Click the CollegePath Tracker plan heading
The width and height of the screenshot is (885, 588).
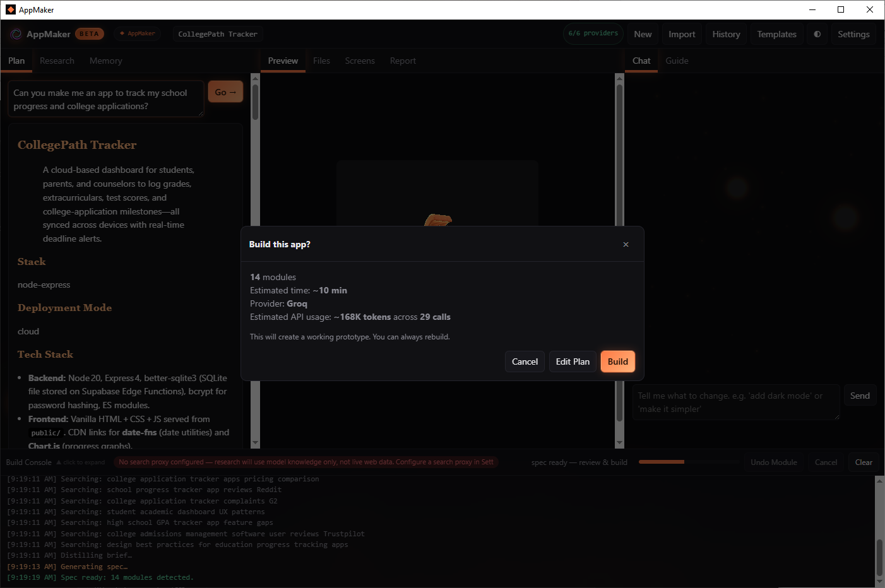[x=77, y=144]
